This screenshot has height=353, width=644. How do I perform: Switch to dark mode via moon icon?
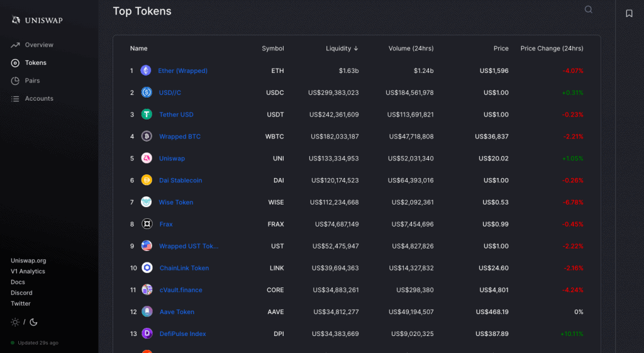point(34,322)
